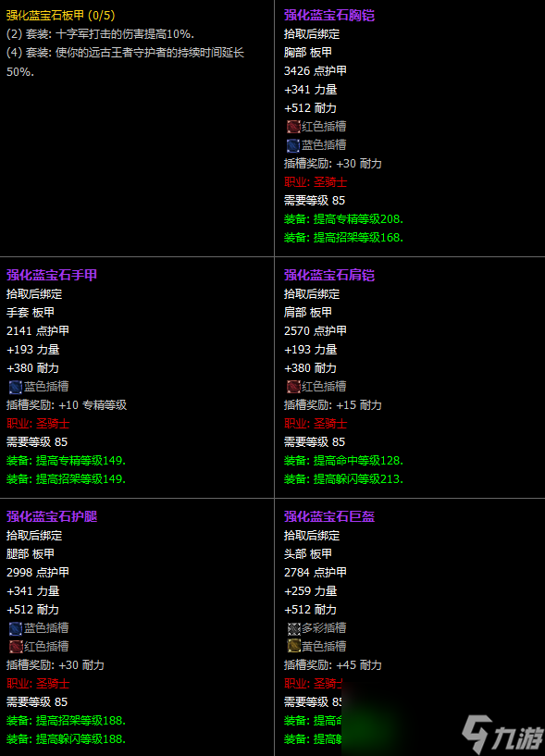Select 插槽奖励: +10 专精等级
The height and width of the screenshot is (756, 545).
(x=67, y=405)
